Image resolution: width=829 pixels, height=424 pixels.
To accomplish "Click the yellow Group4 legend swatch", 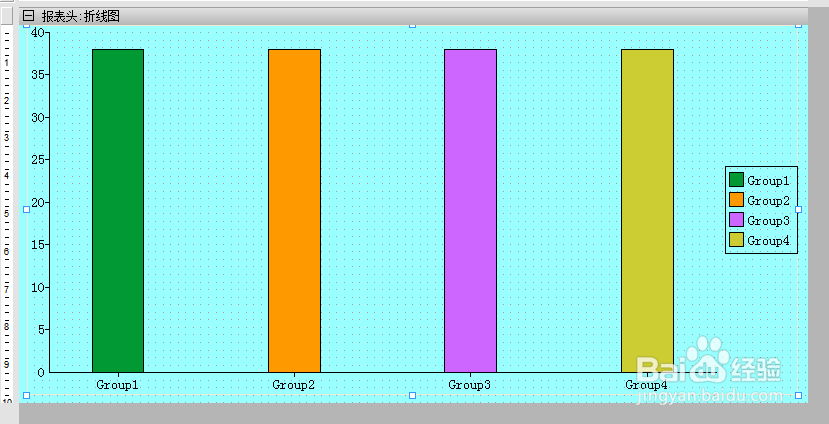I will pos(736,240).
